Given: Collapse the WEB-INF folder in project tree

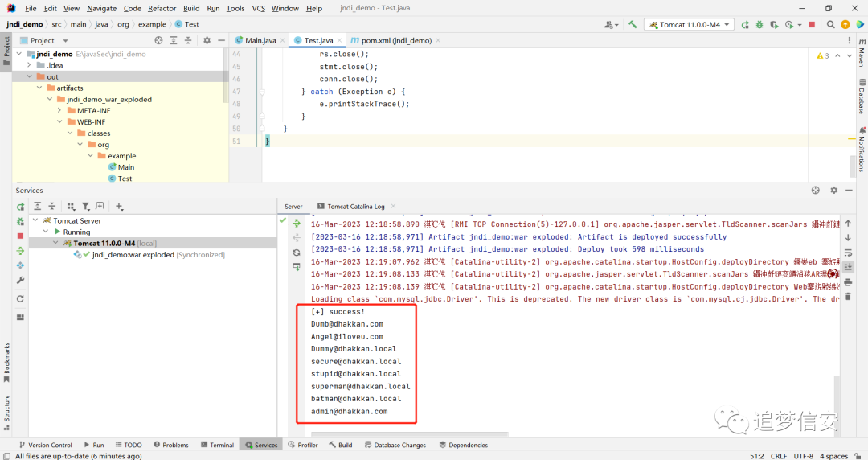Looking at the screenshot, I should coord(59,122).
